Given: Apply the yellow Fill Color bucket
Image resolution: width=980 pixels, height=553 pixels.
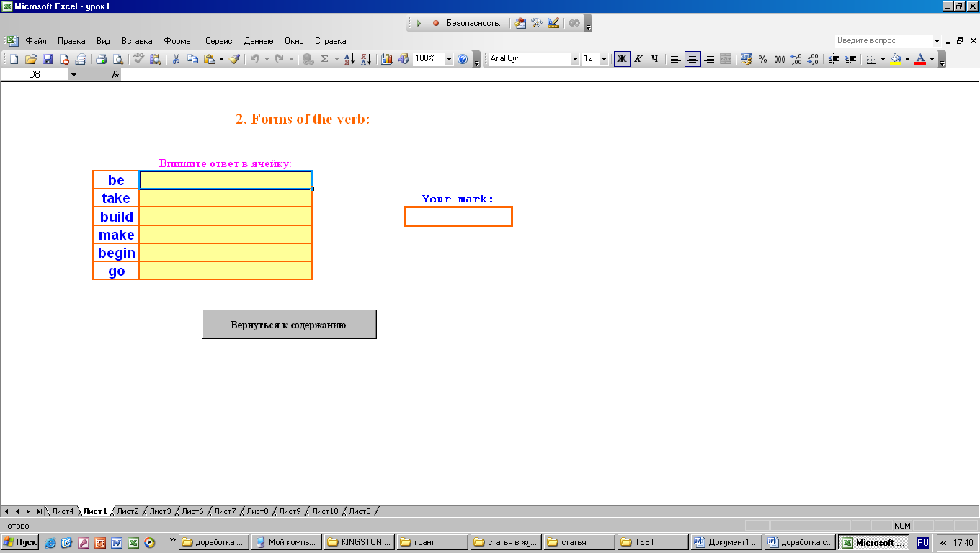Looking at the screenshot, I should [x=896, y=59].
